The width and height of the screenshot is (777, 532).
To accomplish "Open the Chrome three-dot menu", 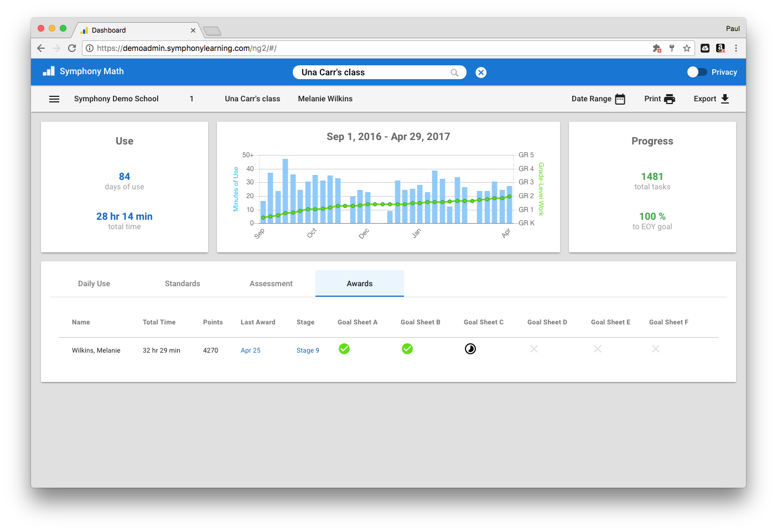I will (x=736, y=48).
